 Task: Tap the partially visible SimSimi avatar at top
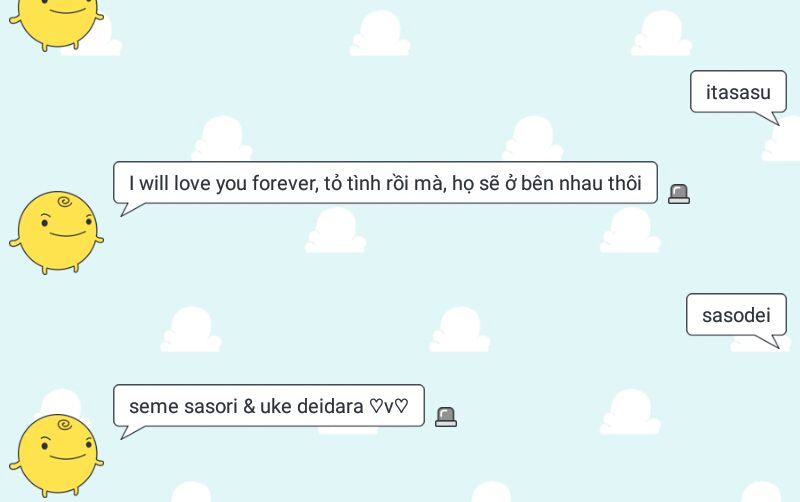56,24
